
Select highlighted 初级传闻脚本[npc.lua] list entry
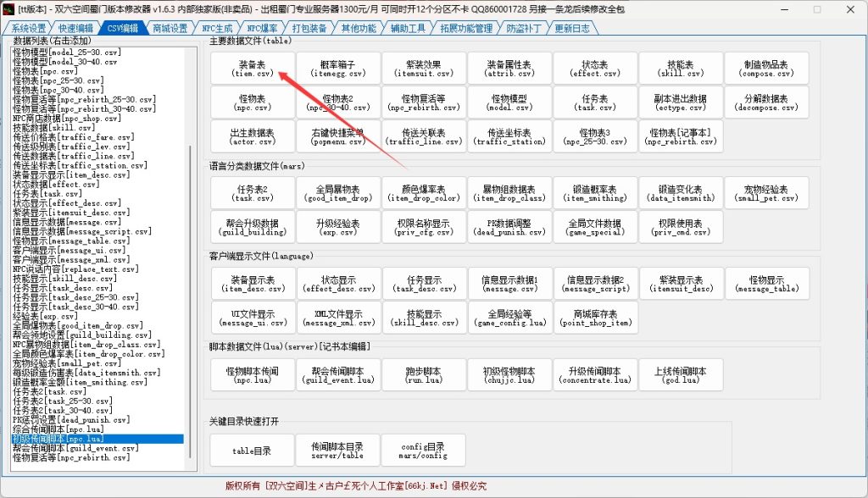click(x=98, y=439)
